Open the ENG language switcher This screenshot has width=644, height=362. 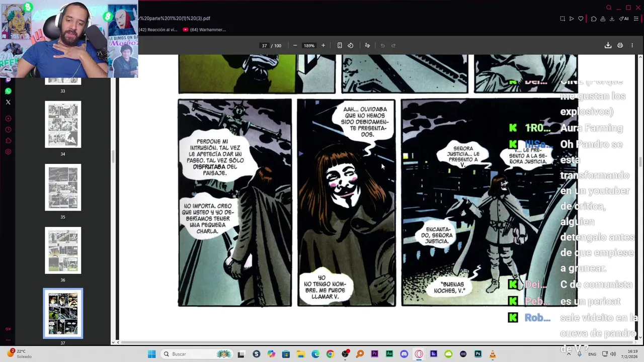tap(593, 354)
